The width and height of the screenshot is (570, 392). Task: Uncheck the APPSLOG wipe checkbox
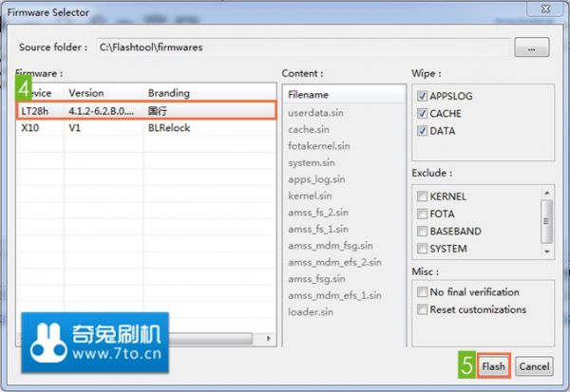tap(422, 96)
